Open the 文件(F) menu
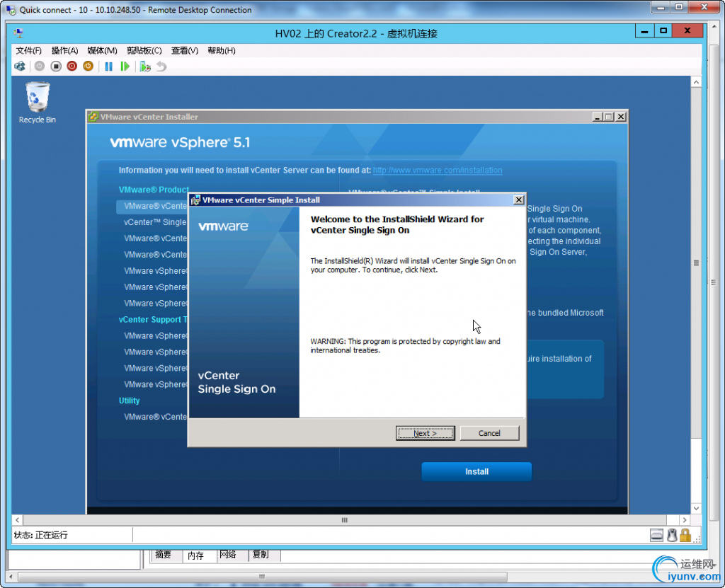 [x=28, y=50]
